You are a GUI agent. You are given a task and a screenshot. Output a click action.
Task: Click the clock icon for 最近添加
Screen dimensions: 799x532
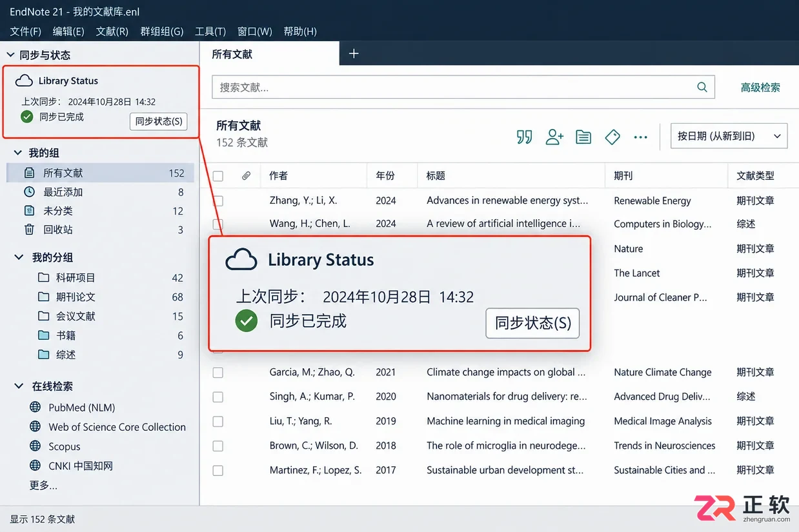click(29, 192)
